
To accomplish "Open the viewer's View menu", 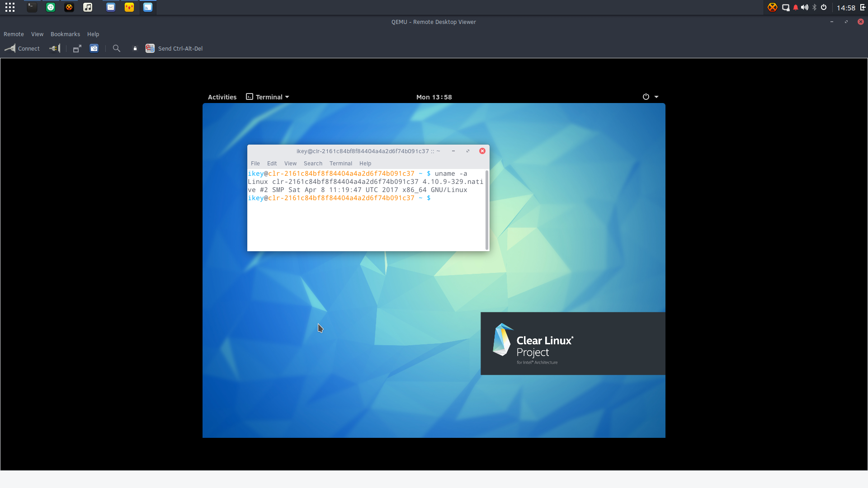I will click(37, 34).
